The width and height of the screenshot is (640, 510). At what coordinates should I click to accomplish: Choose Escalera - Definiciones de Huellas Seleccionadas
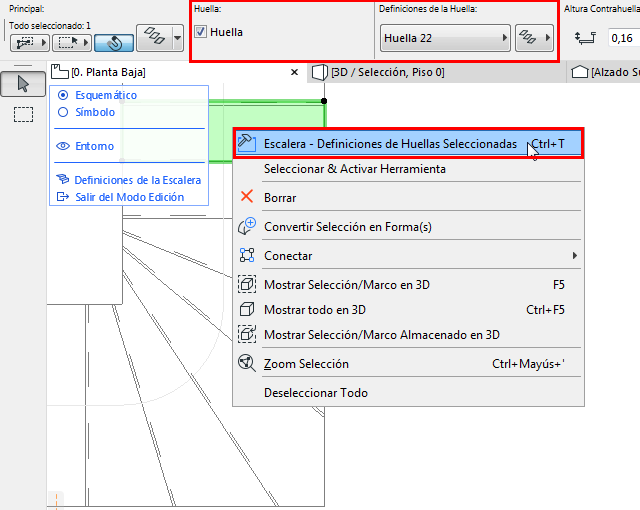pos(409,144)
